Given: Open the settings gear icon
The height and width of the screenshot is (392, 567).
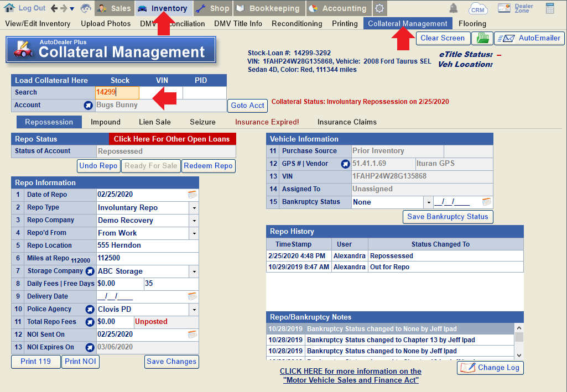Looking at the screenshot, I should click(379, 8).
